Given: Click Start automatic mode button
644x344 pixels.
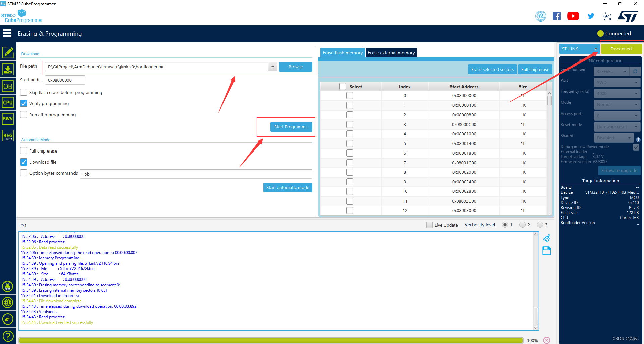Looking at the screenshot, I should pos(288,187).
